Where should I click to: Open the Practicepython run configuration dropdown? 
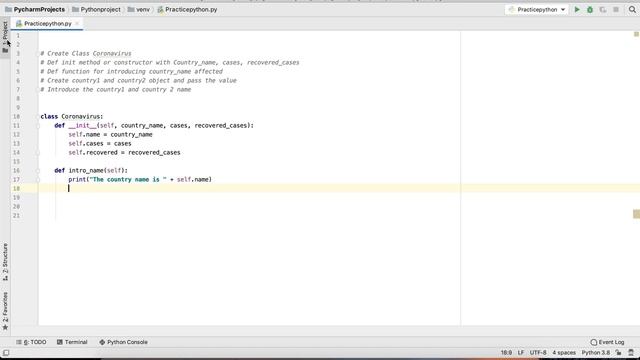tap(537, 9)
